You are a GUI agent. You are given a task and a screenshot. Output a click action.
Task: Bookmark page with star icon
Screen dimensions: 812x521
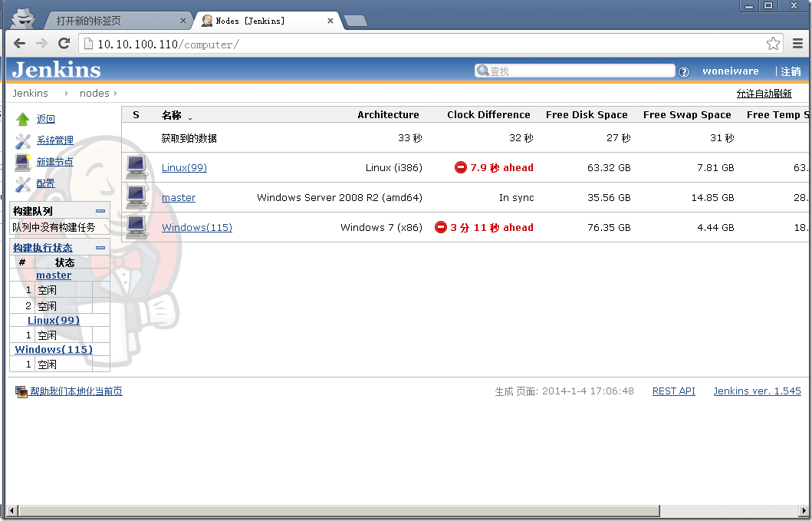click(773, 44)
